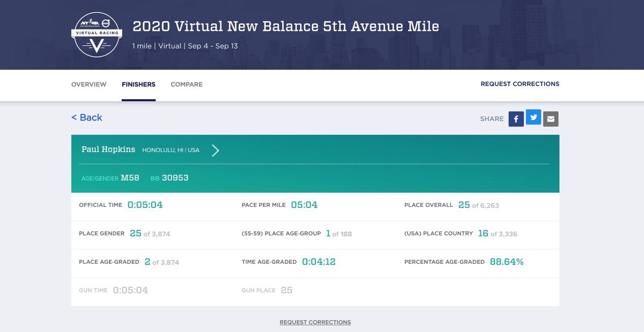Click the NYRR Virtual Racing logo
This screenshot has height=332, width=644.
pyautogui.click(x=97, y=35)
